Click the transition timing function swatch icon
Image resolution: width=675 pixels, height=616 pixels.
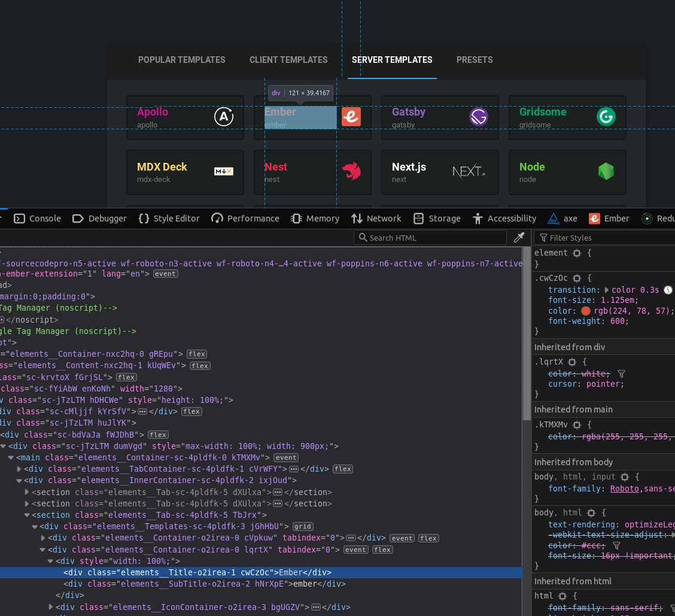[668, 290]
